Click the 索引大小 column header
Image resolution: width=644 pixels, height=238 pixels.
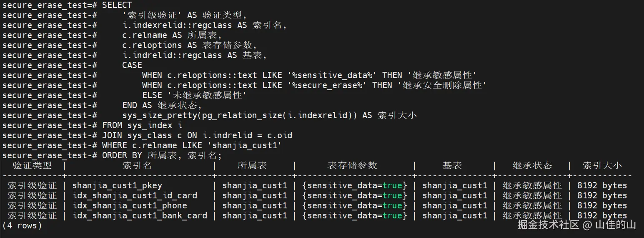tap(602, 165)
